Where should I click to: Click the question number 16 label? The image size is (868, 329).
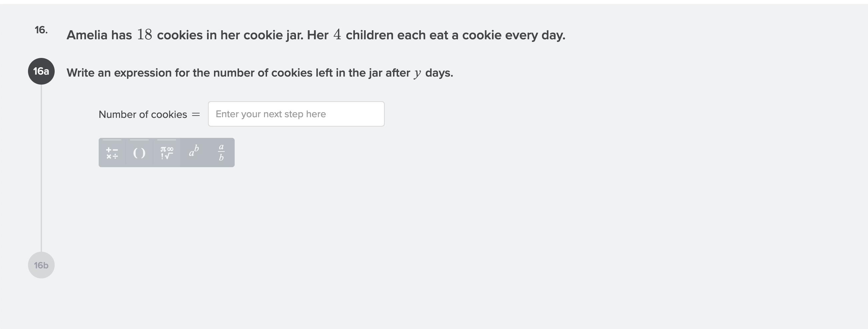41,30
